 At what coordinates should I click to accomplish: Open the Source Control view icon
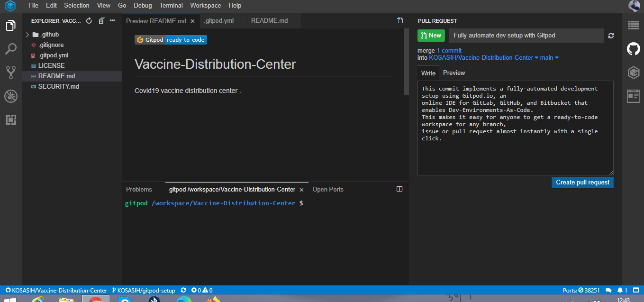click(x=10, y=73)
